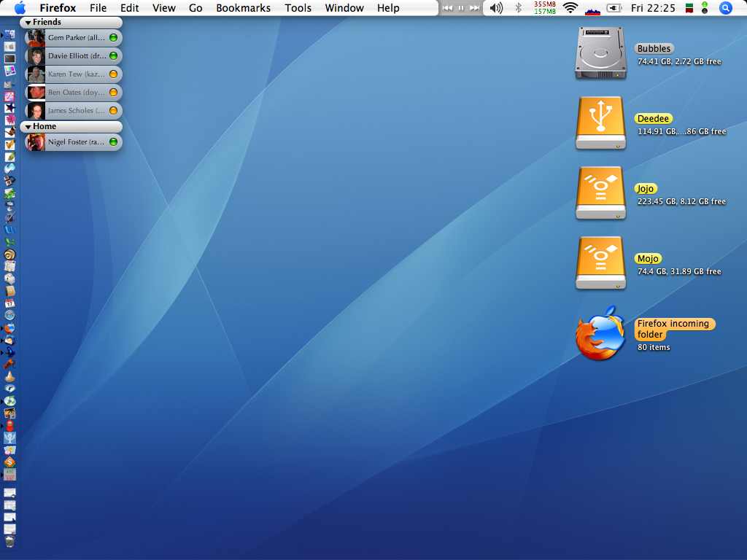Click the clock showing Fri 22:25
This screenshot has width=747, height=560.
653,8
